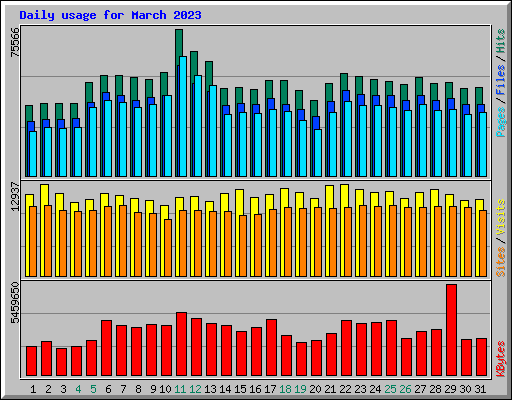The image size is (512, 400).
Task: Click day label 6 on x-axis
Action: (108, 389)
